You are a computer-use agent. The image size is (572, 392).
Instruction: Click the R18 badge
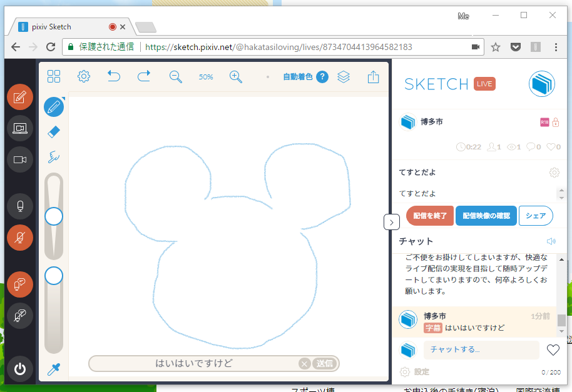coord(544,123)
